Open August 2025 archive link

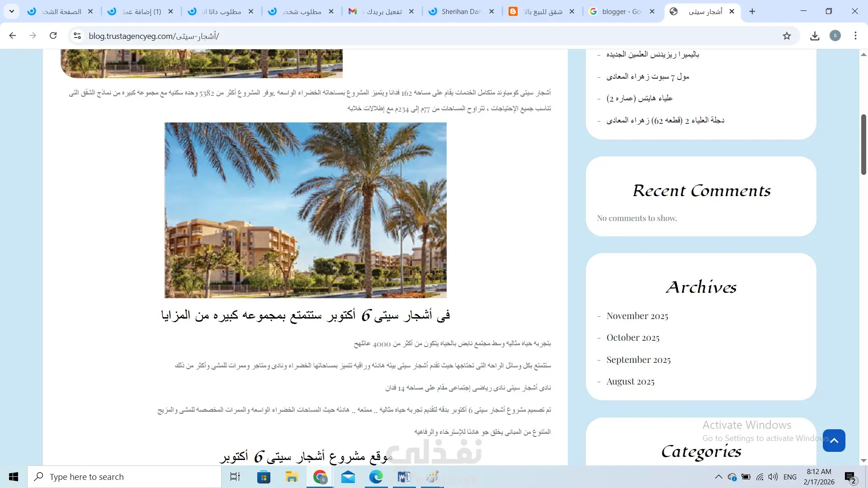pyautogui.click(x=630, y=381)
